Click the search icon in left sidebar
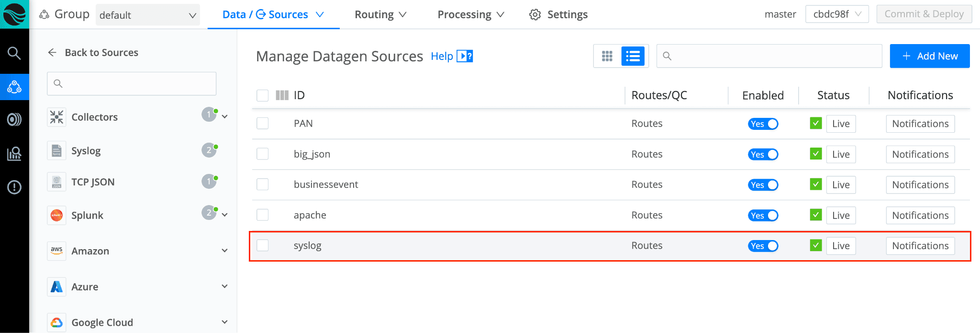This screenshot has height=333, width=980. tap(14, 53)
